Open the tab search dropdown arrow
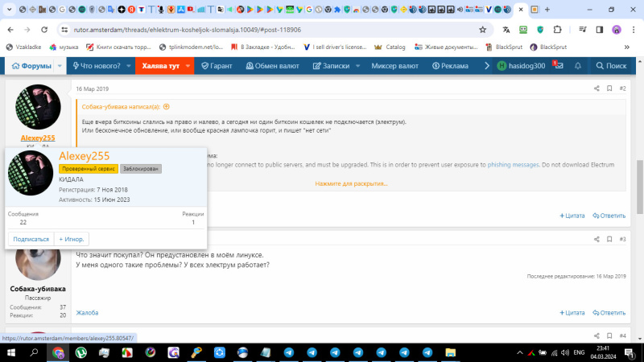 coord(9,9)
